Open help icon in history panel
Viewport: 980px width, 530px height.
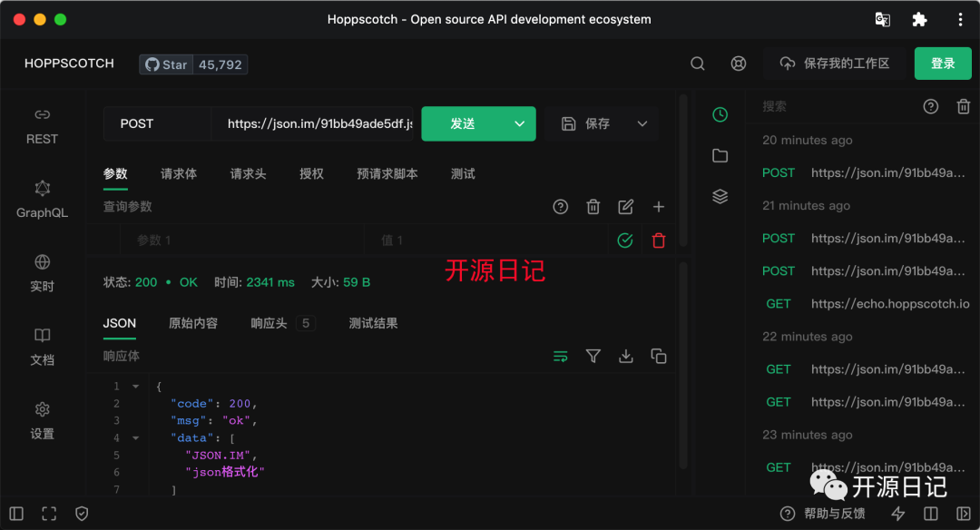tap(931, 106)
